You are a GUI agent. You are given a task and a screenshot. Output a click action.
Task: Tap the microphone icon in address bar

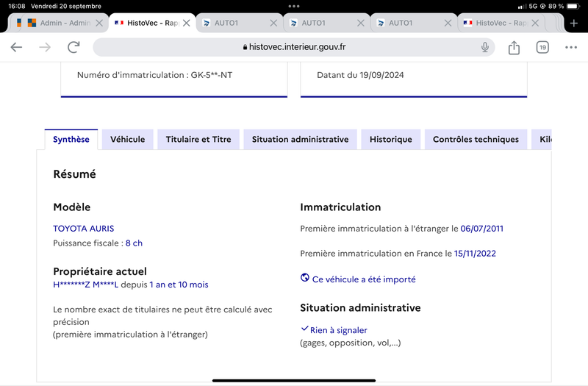(x=485, y=47)
